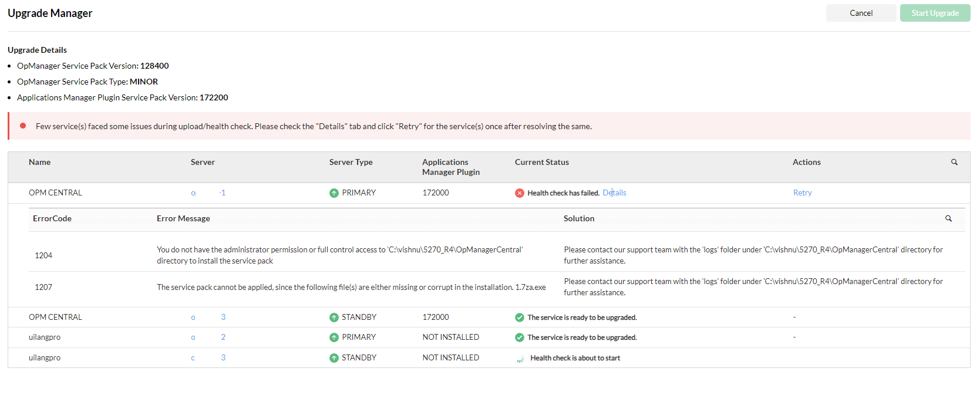The height and width of the screenshot is (395, 980).
Task: Click the green up-arrow icon beside OPM CENTRAL STANDBY
Action: pos(334,318)
